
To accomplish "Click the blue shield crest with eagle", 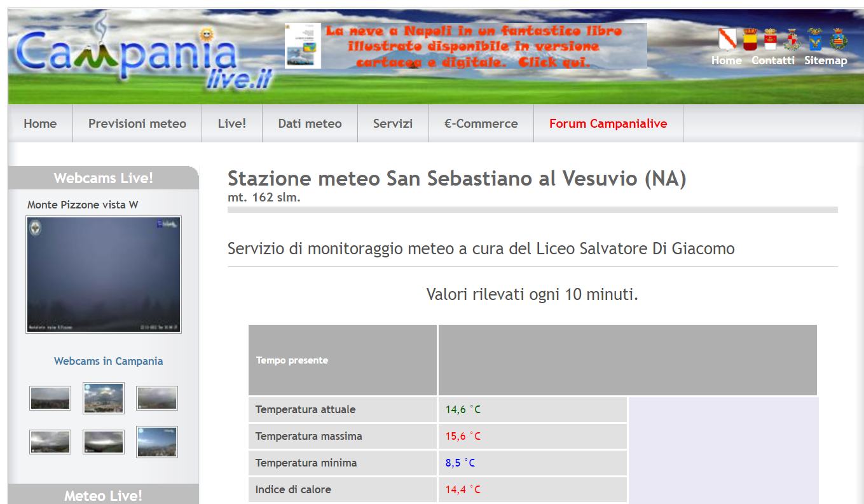I will click(x=814, y=39).
